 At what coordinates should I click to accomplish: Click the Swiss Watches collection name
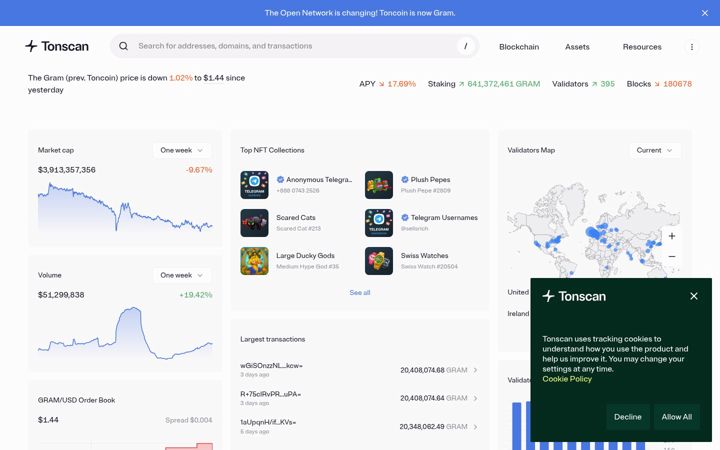[x=424, y=255]
